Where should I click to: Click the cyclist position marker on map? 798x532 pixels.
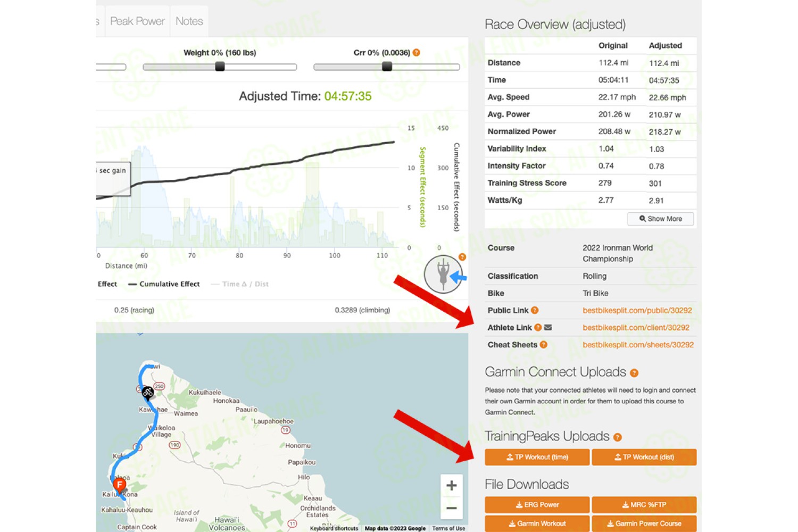147,393
